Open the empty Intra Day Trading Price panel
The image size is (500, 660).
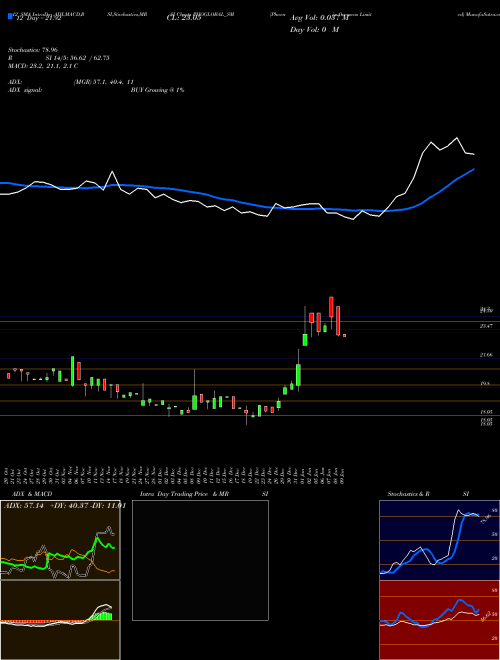click(x=200, y=560)
